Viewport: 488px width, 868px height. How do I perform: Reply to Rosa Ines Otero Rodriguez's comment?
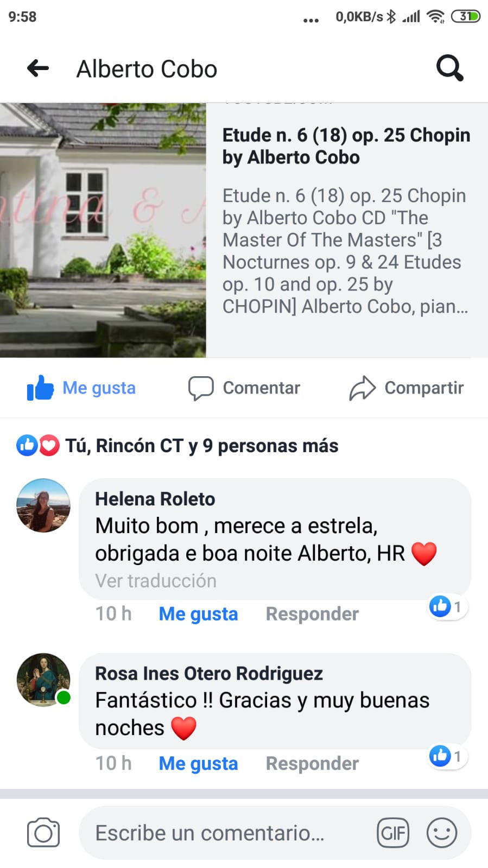tap(312, 764)
